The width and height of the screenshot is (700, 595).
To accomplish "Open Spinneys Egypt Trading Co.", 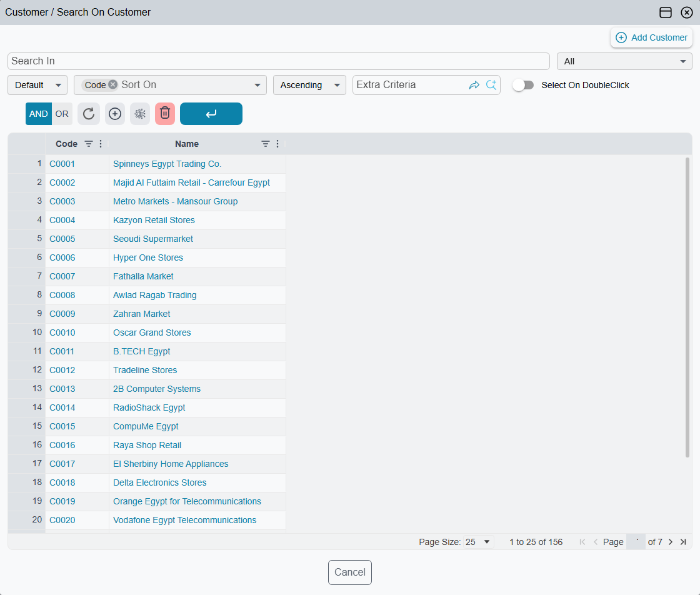I will 167,164.
